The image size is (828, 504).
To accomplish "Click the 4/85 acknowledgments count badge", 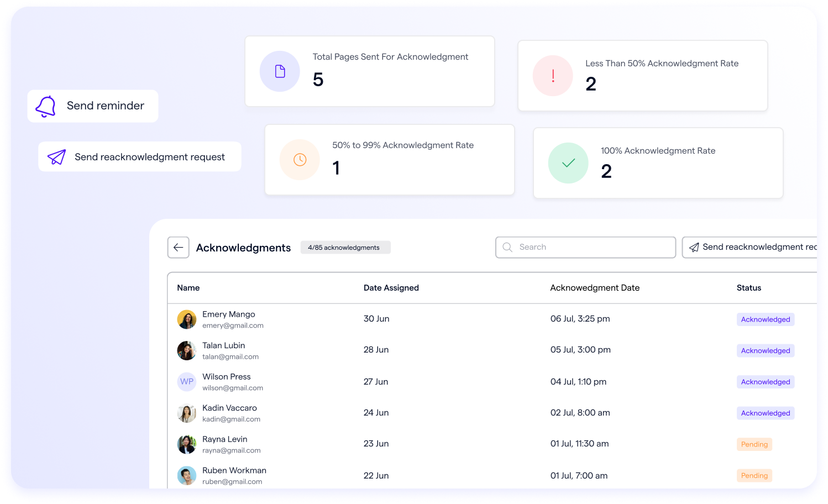I will [x=345, y=248].
